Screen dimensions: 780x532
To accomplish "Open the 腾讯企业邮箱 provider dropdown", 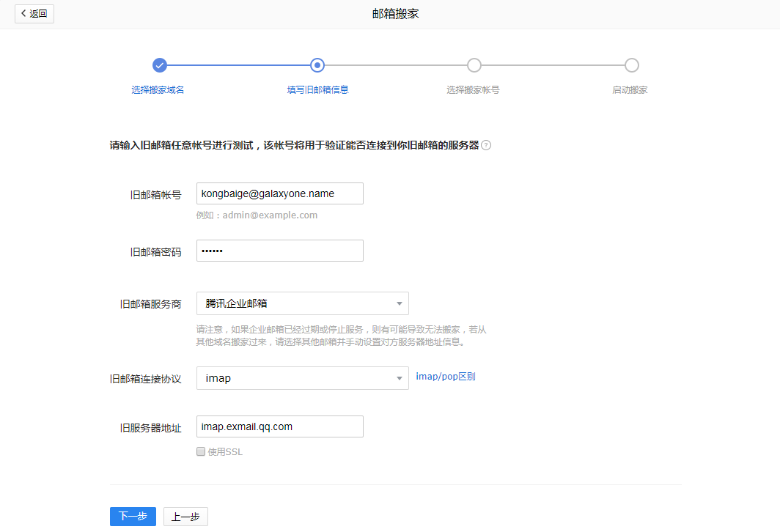I will point(302,303).
